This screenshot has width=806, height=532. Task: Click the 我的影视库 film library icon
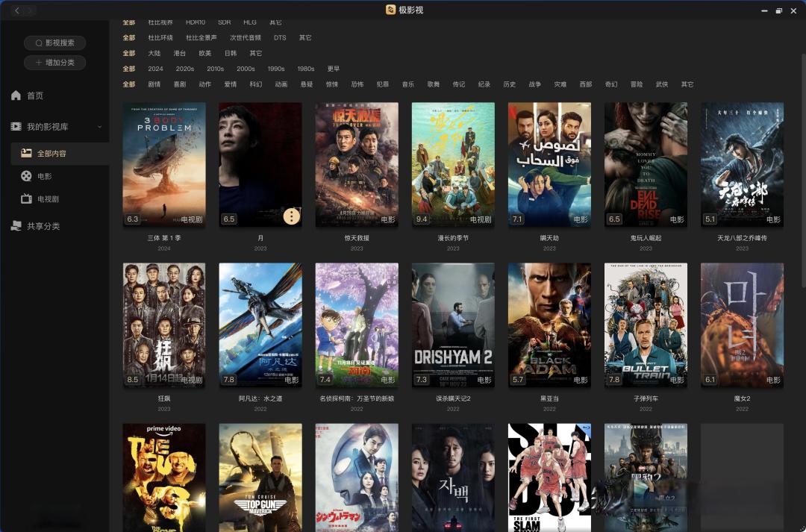(16, 126)
